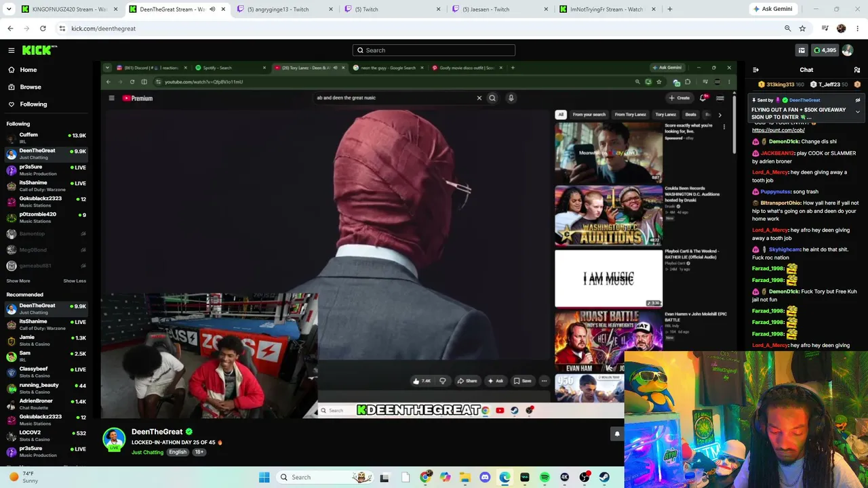868x488 pixels.
Task: Go back in browser history
Action: point(10,28)
